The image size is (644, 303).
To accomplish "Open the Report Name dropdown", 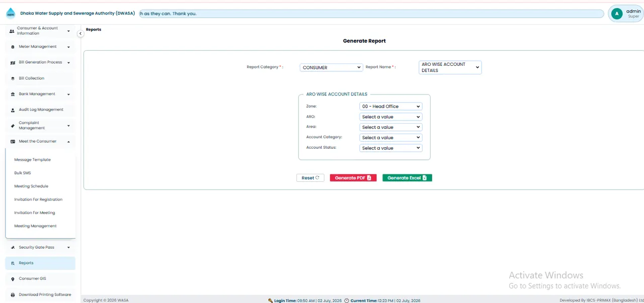I will click(450, 67).
